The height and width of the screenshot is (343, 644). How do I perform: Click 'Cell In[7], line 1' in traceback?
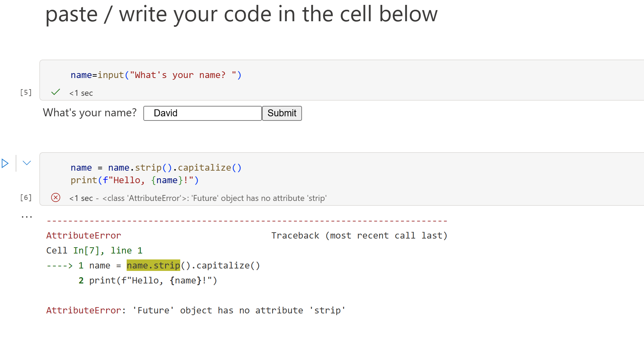(94, 250)
